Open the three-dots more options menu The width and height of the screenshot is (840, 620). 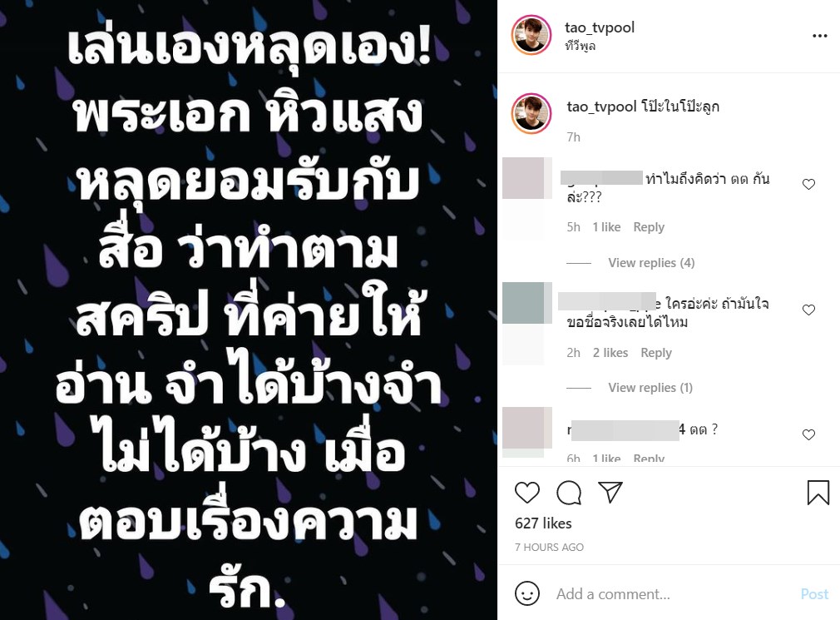[x=820, y=36]
